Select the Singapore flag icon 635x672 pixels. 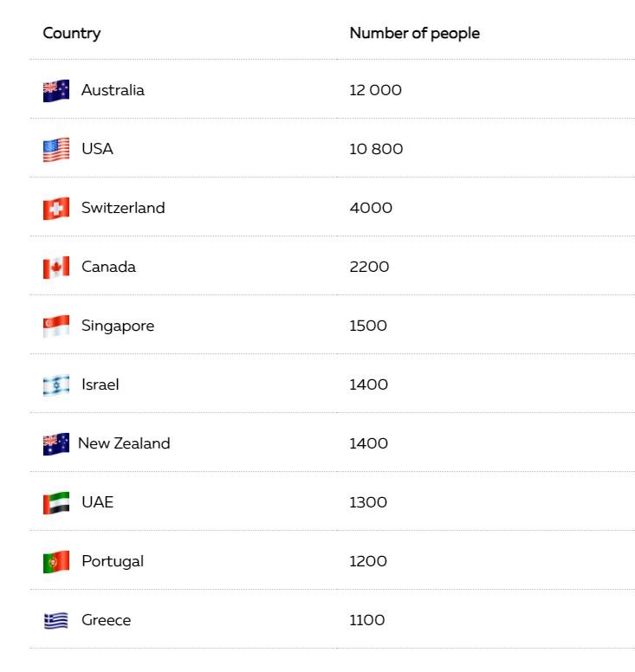click(x=56, y=326)
